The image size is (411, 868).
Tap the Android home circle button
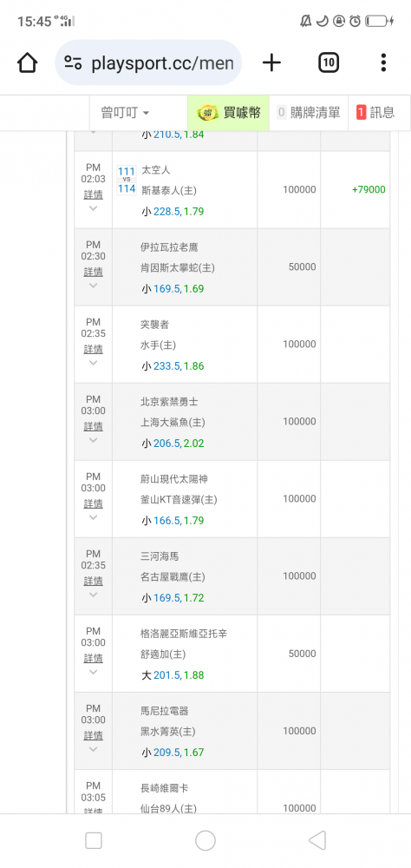pos(205,840)
